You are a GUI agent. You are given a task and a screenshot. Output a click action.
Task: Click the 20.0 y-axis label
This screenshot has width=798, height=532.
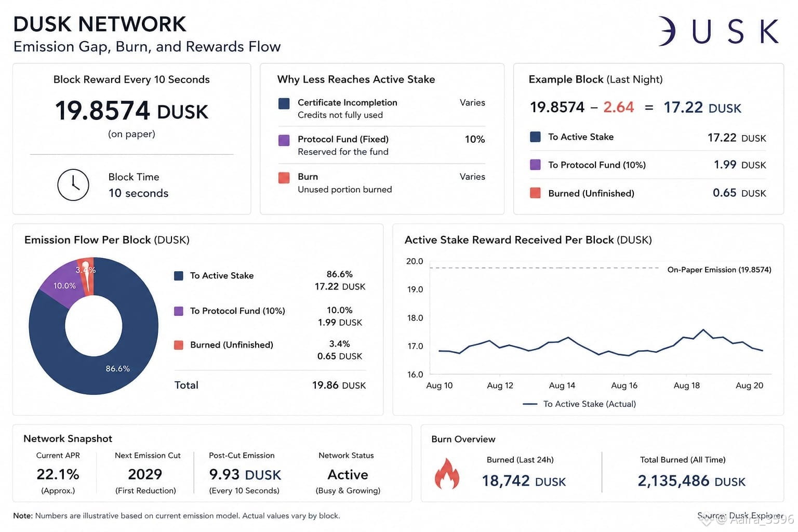pyautogui.click(x=415, y=261)
